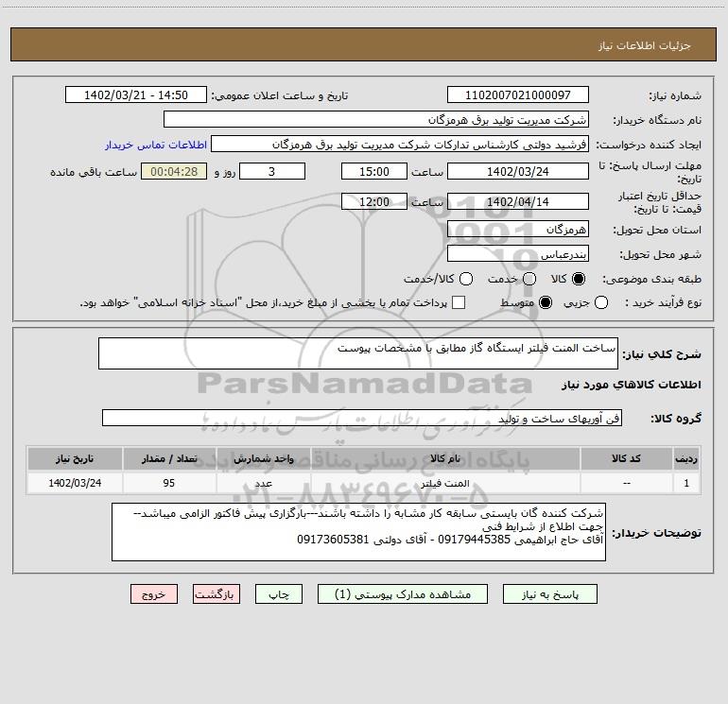This screenshot has height=704, width=728.
Task: Open مشاهده مدارک پیوستی (1) attachments
Action: pyautogui.click(x=403, y=594)
